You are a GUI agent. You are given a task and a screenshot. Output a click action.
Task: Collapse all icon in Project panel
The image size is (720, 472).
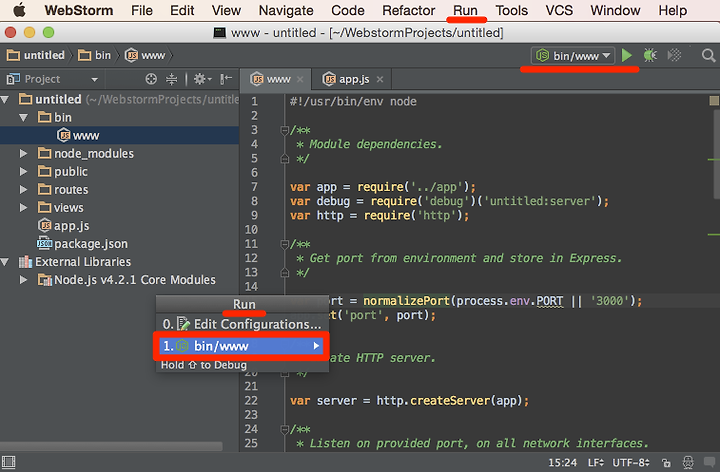pos(171,79)
